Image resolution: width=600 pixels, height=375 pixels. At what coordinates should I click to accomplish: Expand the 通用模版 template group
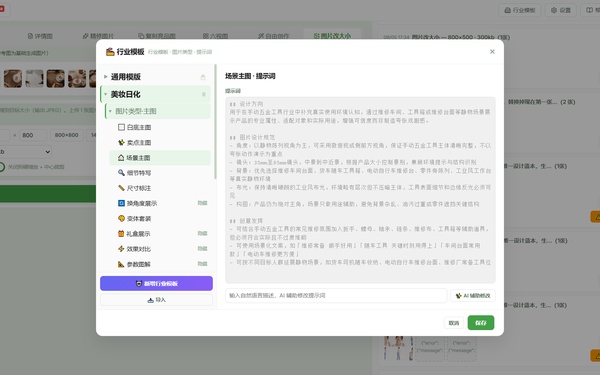(x=106, y=77)
